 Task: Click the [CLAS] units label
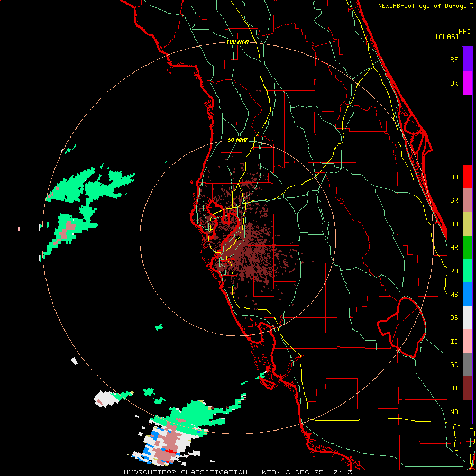(447, 36)
